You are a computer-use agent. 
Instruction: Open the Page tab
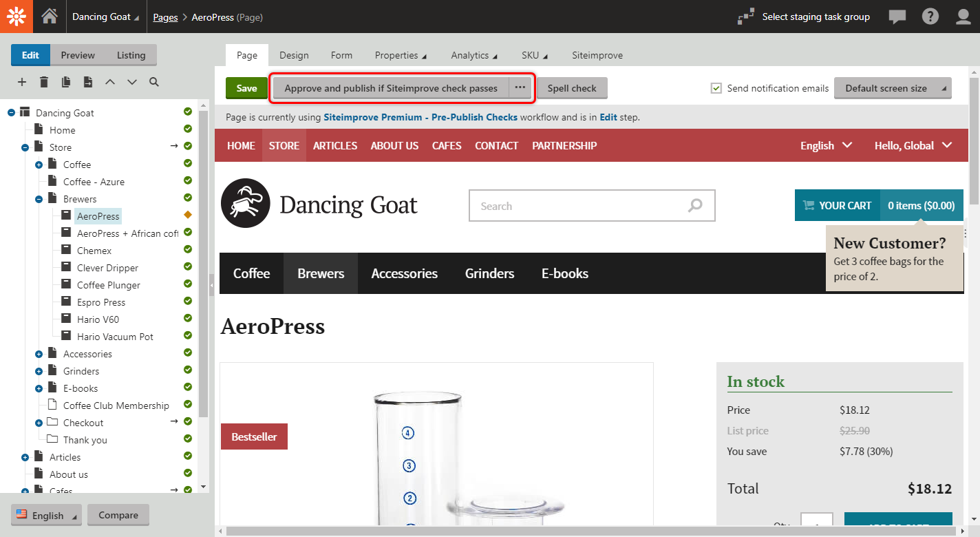click(x=247, y=55)
